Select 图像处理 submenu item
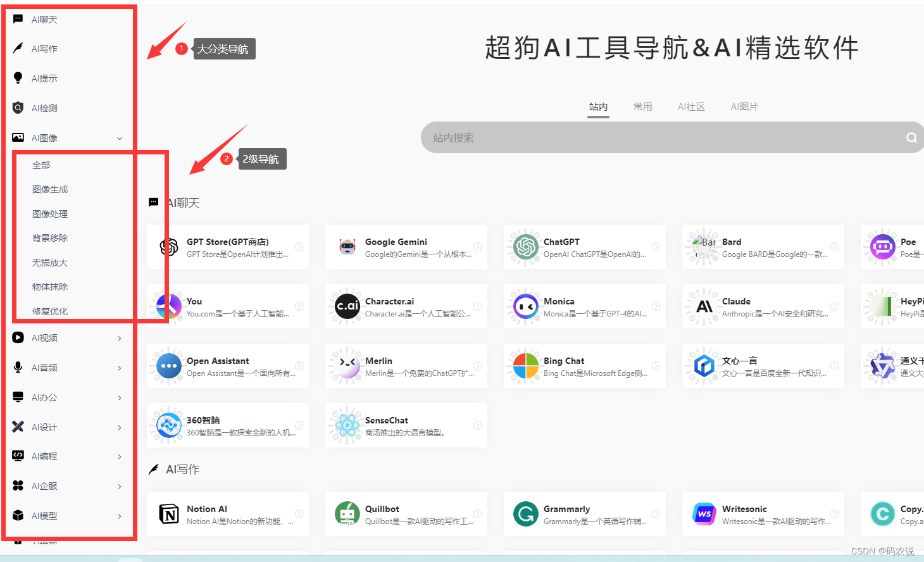The height and width of the screenshot is (562, 924). pyautogui.click(x=50, y=214)
